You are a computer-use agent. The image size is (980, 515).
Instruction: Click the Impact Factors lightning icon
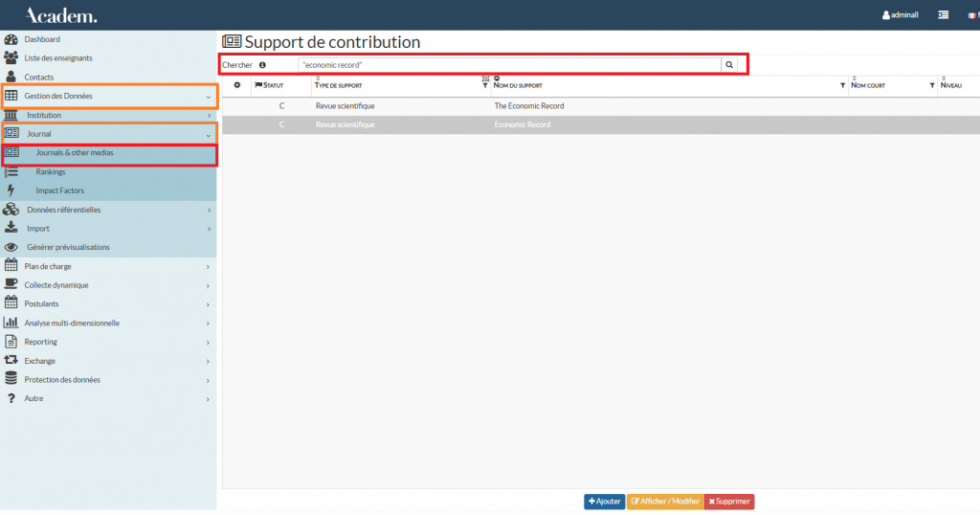tap(11, 190)
